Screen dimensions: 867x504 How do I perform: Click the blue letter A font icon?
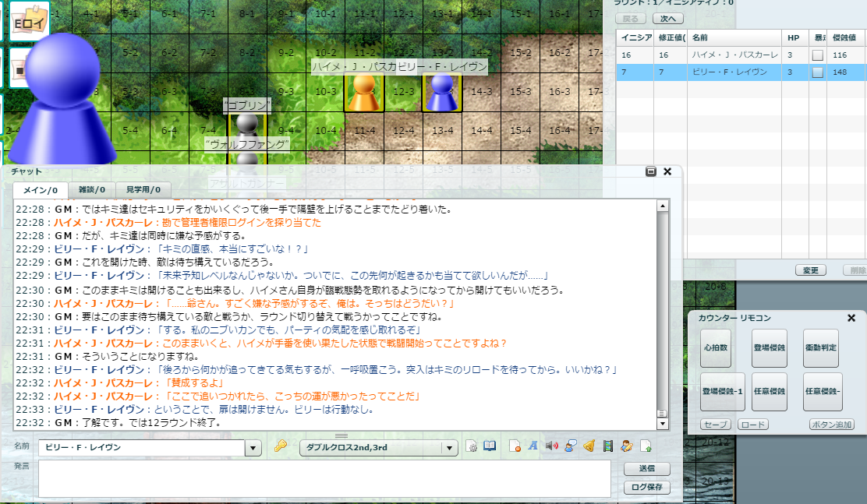[533, 447]
